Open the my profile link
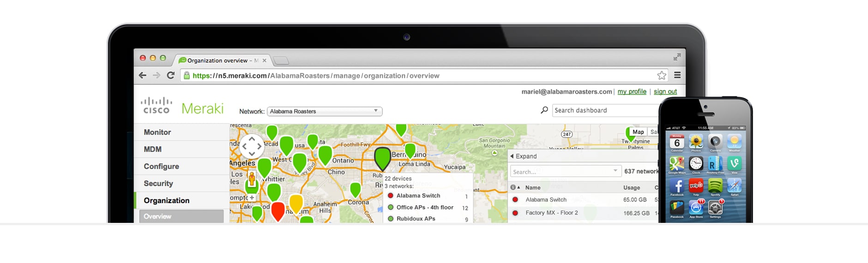The image size is (868, 263). coord(632,91)
